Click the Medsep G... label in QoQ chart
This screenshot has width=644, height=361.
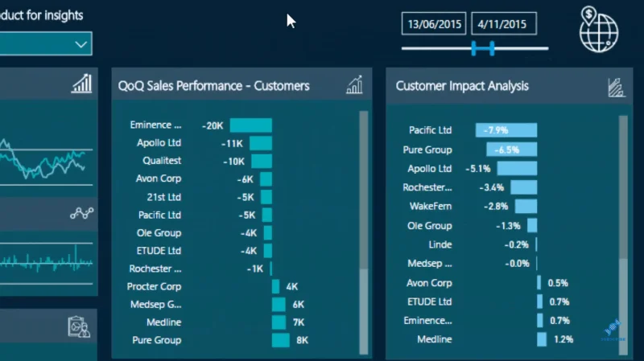[156, 305]
